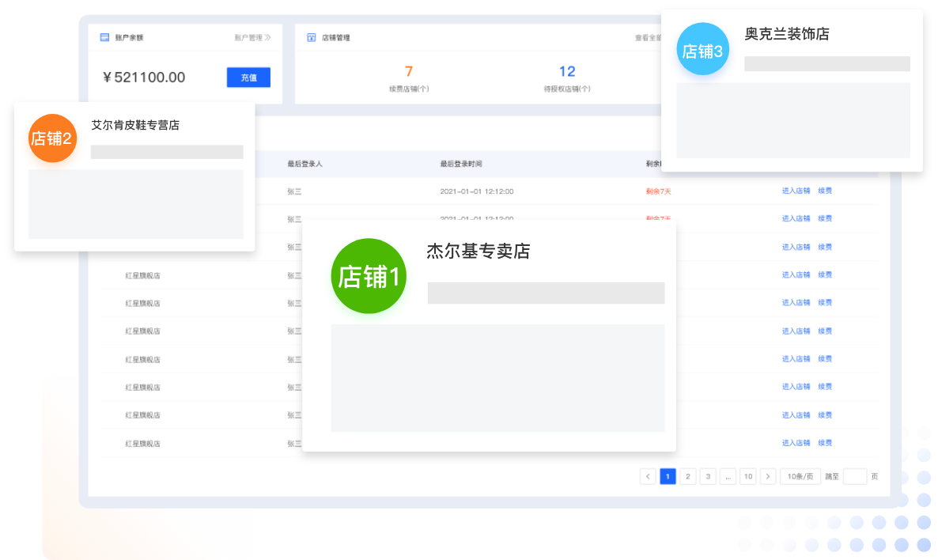
Task: Go to next page arrow
Action: tap(768, 476)
